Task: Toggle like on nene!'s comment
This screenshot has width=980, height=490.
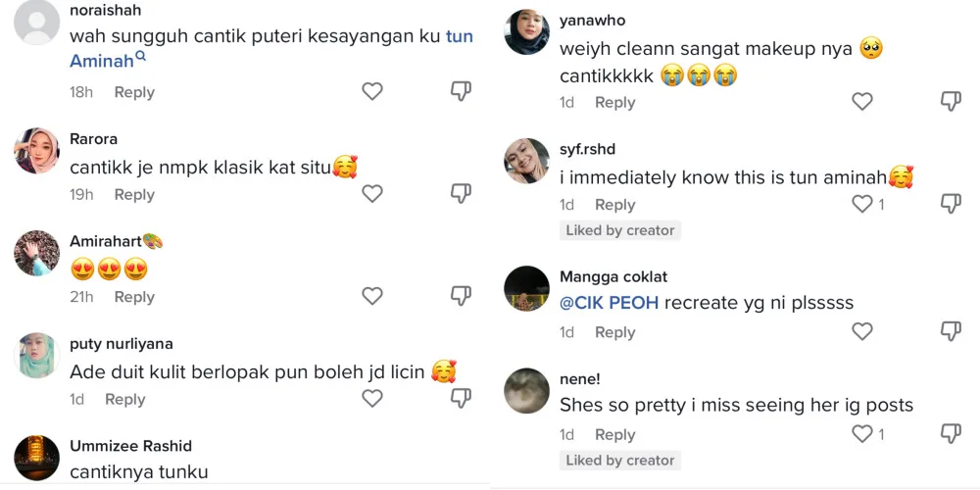Action: [862, 434]
